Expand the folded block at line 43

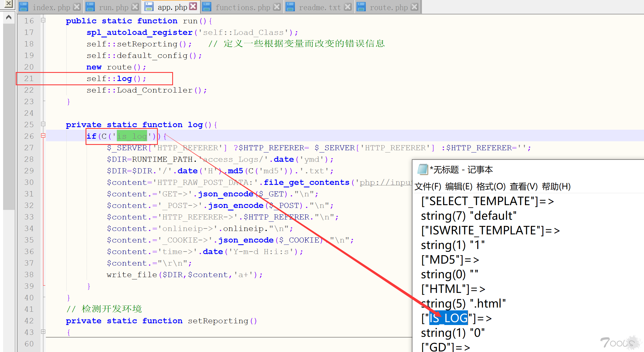[x=43, y=332]
